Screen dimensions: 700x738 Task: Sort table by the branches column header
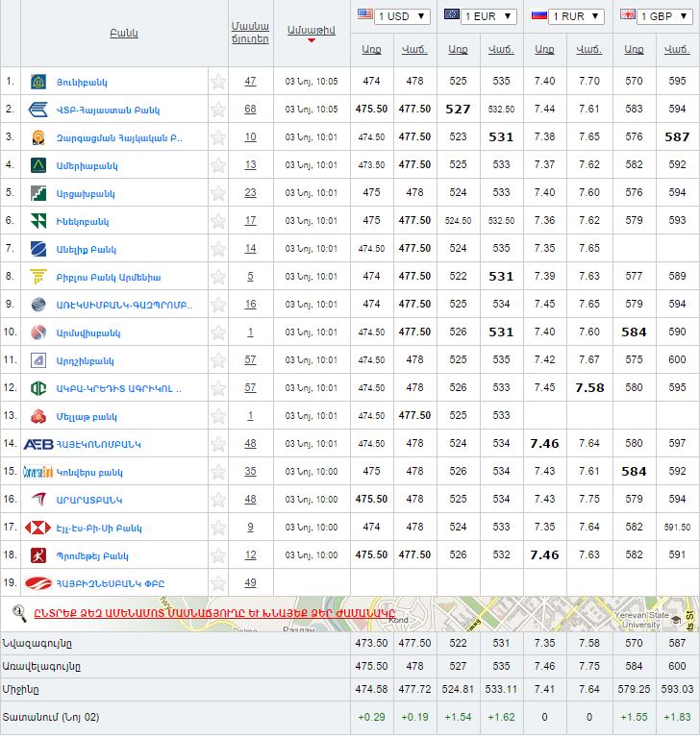250,33
